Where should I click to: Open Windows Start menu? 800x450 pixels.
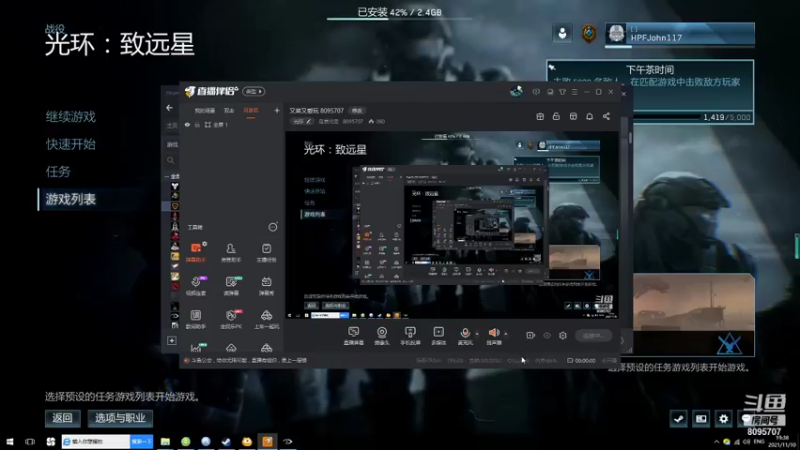(x=10, y=441)
